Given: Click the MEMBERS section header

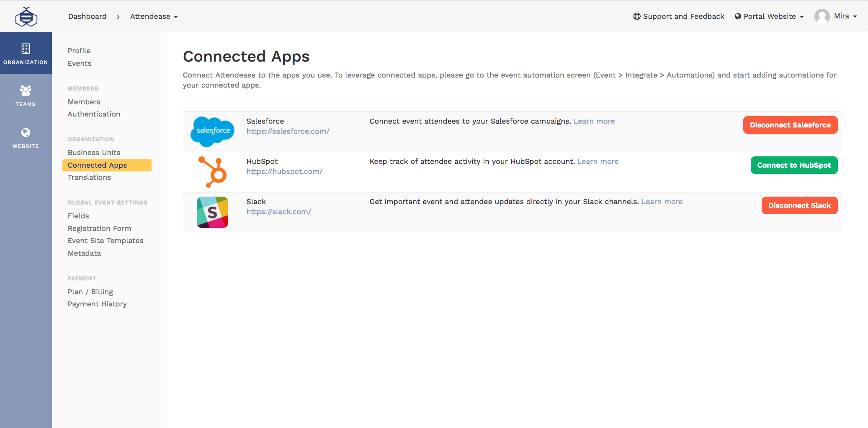Looking at the screenshot, I should pos(83,88).
